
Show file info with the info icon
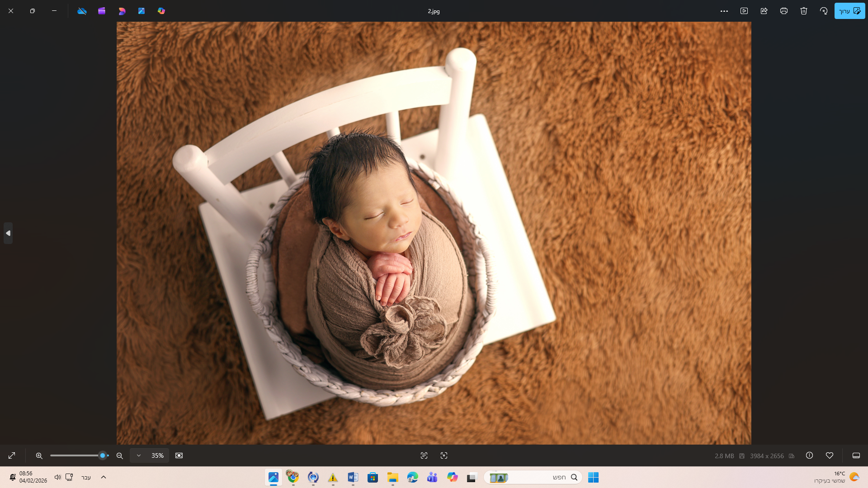point(810,455)
